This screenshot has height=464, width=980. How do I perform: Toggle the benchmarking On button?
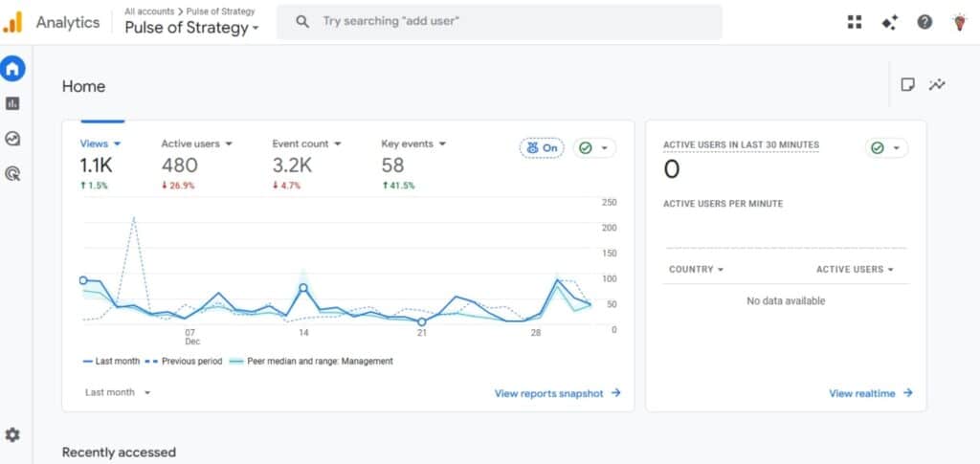pyautogui.click(x=542, y=148)
